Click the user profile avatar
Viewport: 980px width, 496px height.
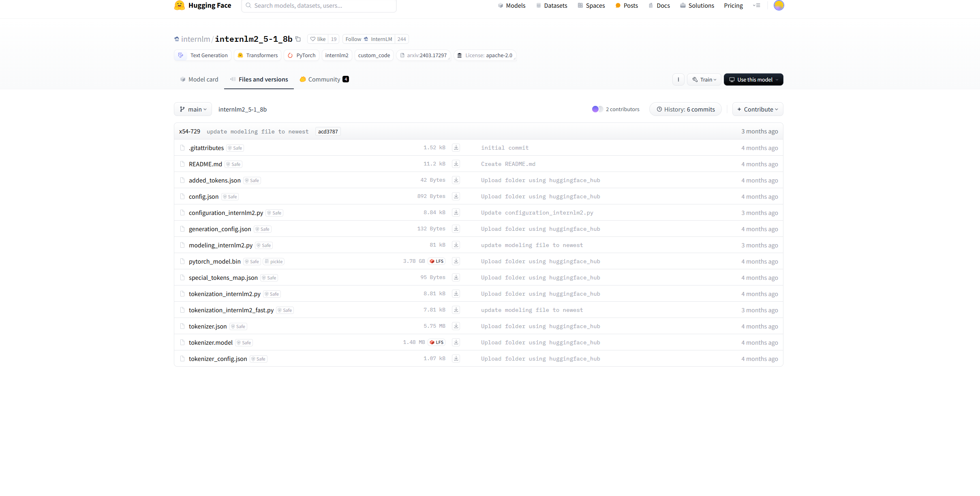tap(779, 5)
